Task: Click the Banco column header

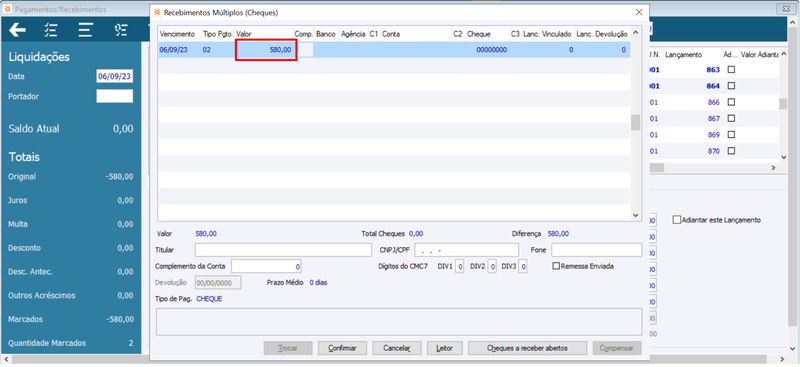Action: tap(327, 34)
